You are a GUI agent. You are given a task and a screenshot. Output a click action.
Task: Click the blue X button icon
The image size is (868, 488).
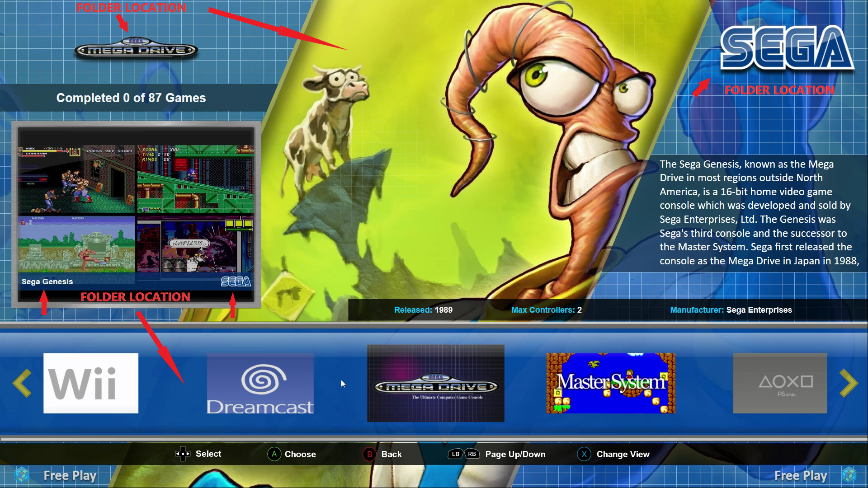coord(584,454)
